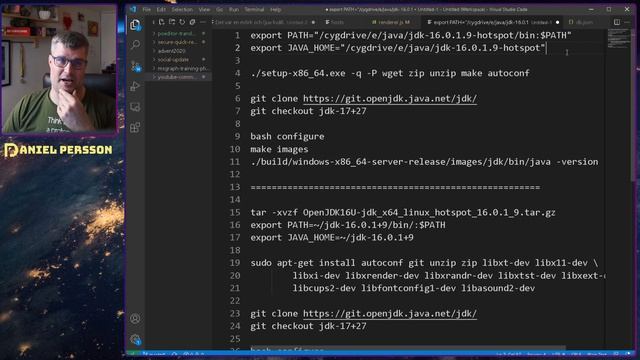Click './setup-x86_64.exe' text on line 4
This screenshot has width=640, height=360.
pyautogui.click(x=298, y=73)
